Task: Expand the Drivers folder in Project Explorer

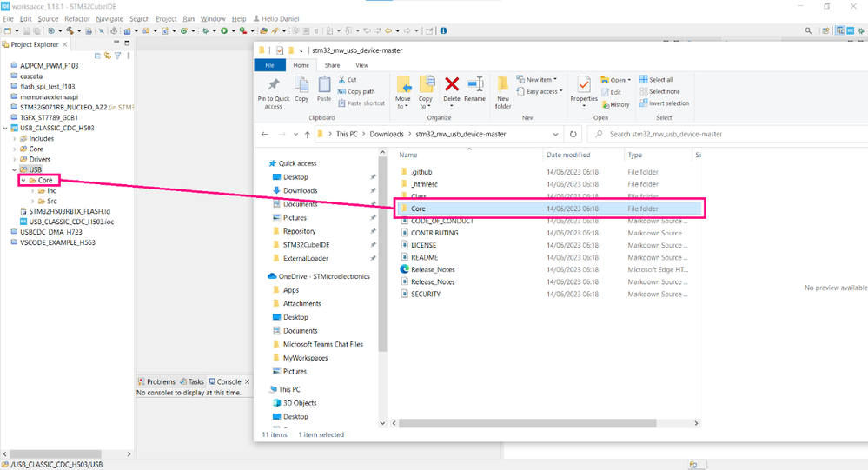Action: [x=15, y=160]
